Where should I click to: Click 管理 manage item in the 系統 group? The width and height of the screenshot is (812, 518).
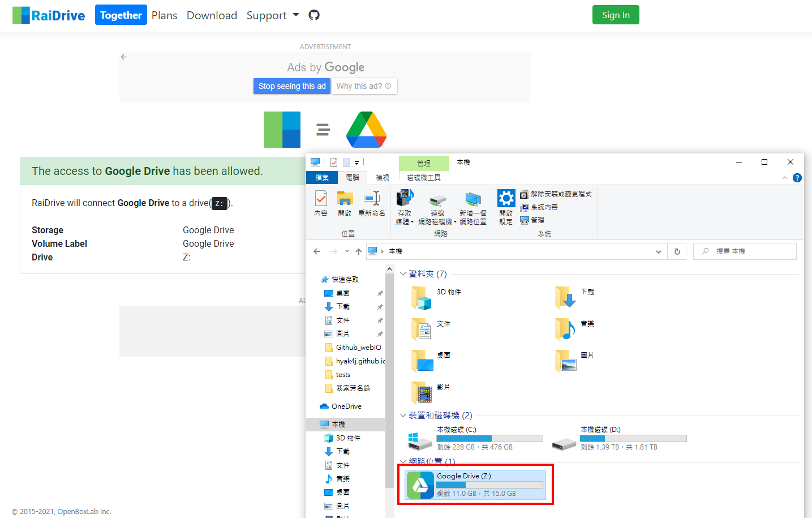point(532,220)
